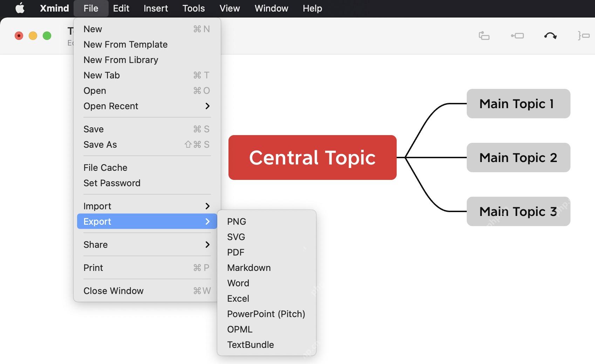The image size is (595, 364).
Task: Choose Close Window menu item
Action: click(147, 291)
